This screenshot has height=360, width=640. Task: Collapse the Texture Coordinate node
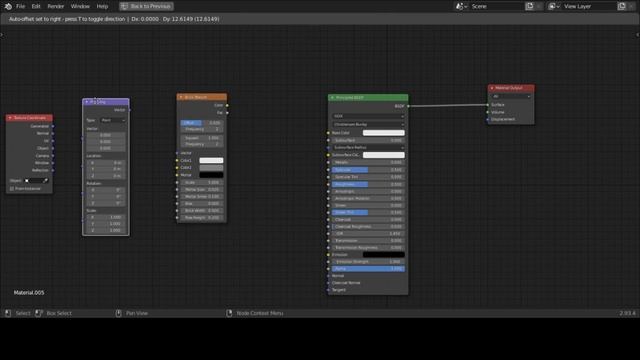pos(10,118)
